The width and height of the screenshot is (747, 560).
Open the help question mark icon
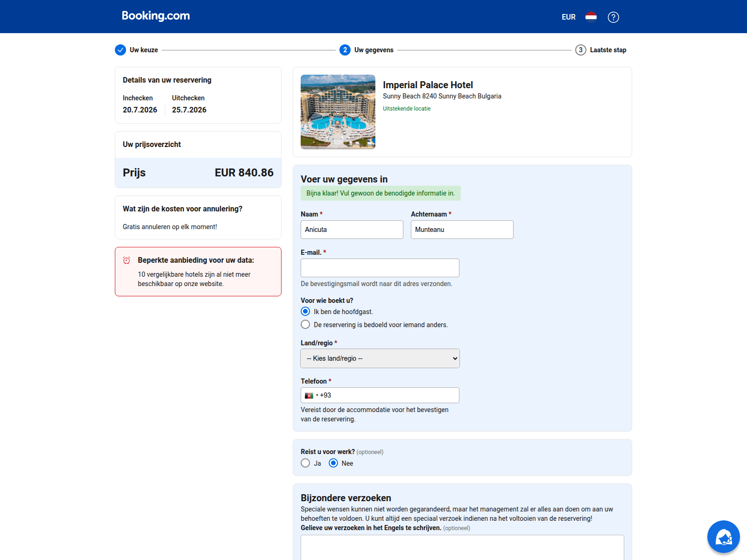click(613, 17)
